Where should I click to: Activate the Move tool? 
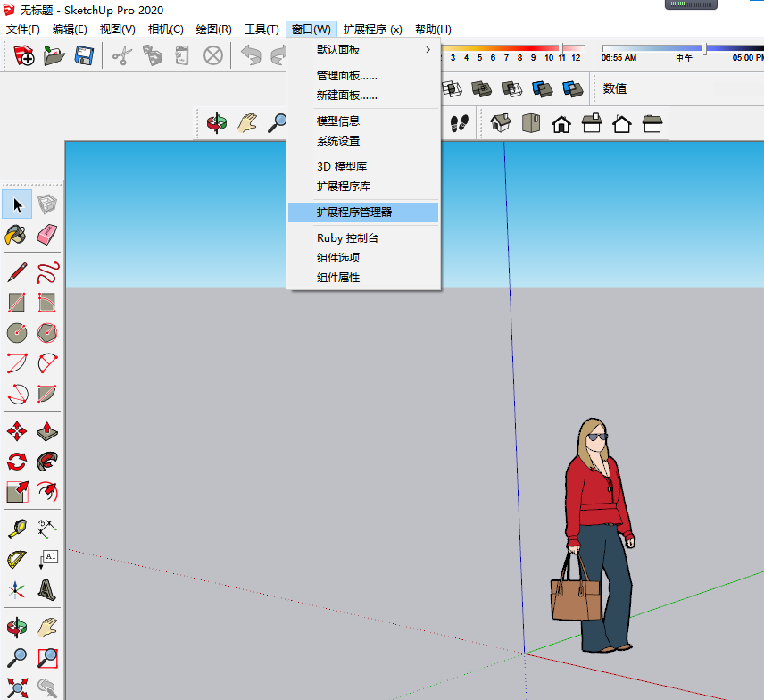(16, 432)
